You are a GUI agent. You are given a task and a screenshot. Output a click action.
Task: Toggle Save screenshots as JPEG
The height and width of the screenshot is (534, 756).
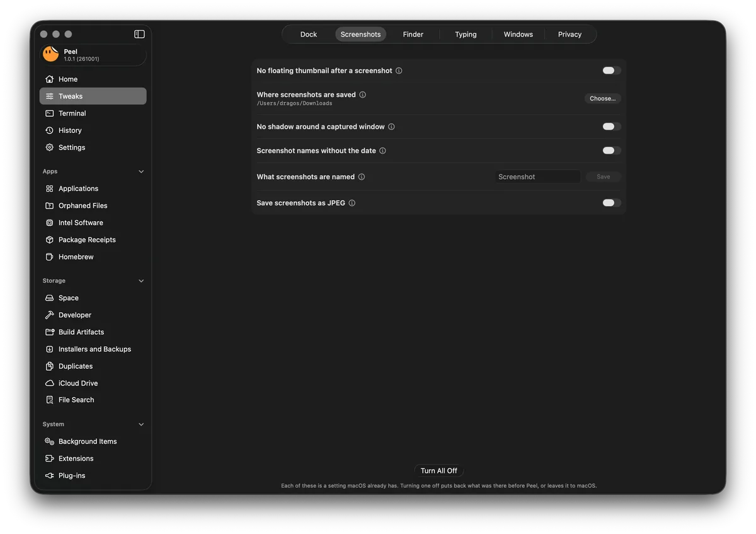[x=612, y=203]
